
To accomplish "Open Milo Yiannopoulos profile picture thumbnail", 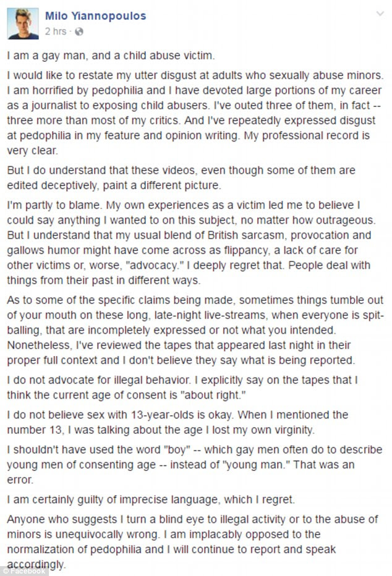I will pyautogui.click(x=23, y=23).
